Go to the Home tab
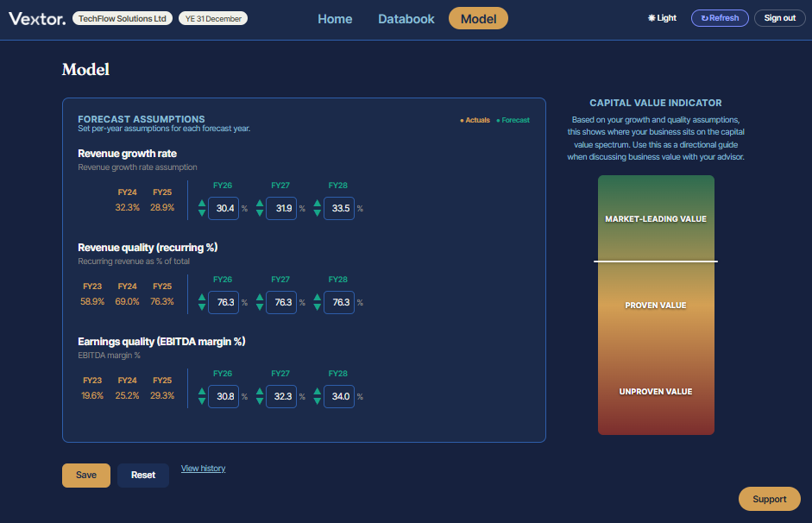 coord(335,19)
